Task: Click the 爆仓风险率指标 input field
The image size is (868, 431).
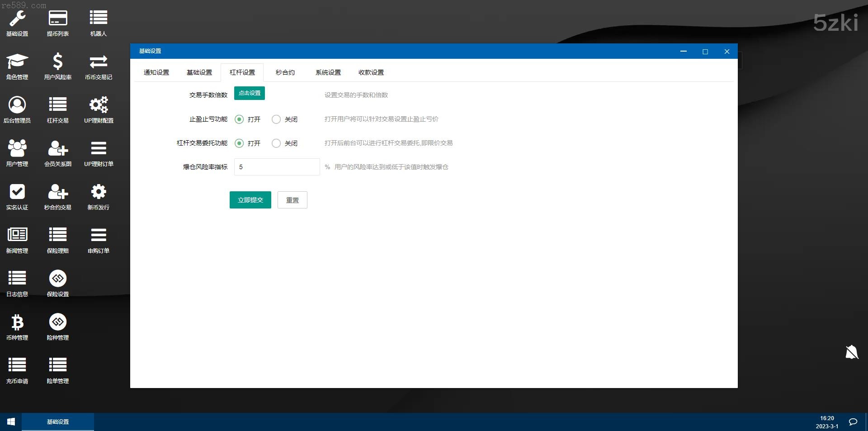Action: point(277,167)
